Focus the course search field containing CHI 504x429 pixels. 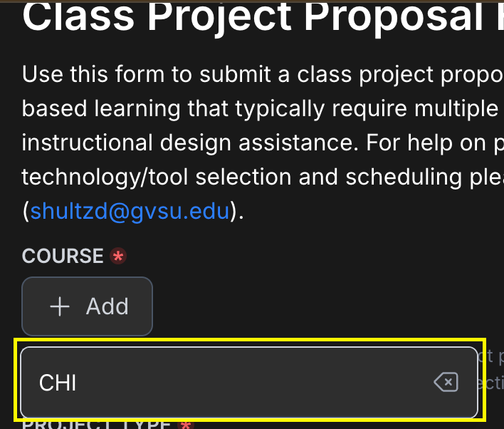[x=249, y=383]
